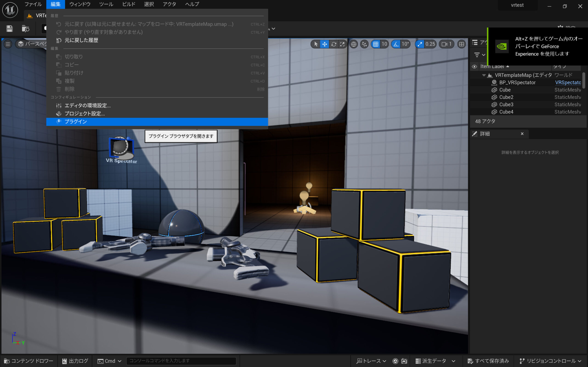Open the ウィンドウ menu
This screenshot has height=367, width=588.
[x=80, y=4]
